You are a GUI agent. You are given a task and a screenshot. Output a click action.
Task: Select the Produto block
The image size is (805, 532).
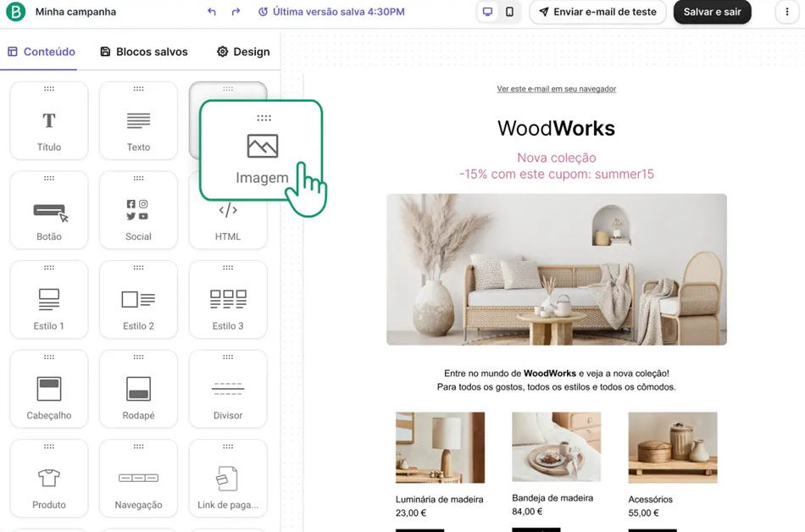49,478
